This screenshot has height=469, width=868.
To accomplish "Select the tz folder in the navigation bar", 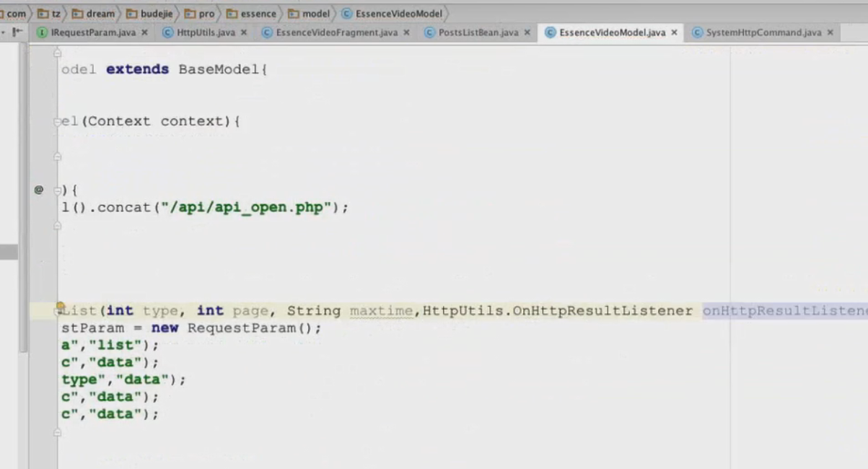I will (x=48, y=13).
